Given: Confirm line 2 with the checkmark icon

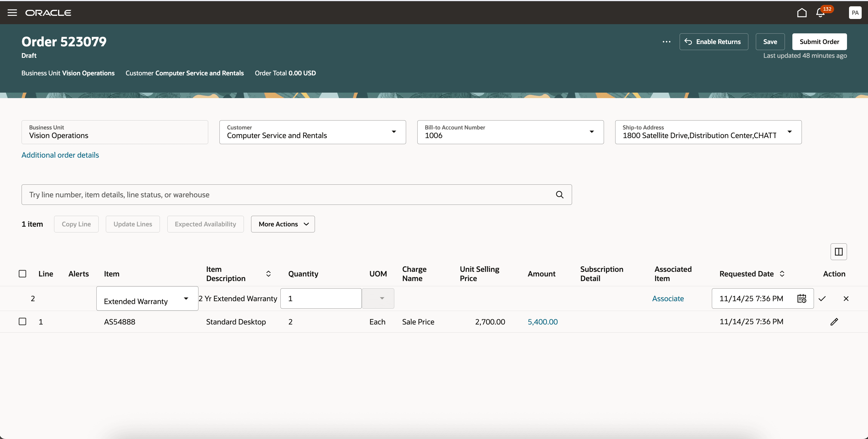Looking at the screenshot, I should click(x=822, y=298).
